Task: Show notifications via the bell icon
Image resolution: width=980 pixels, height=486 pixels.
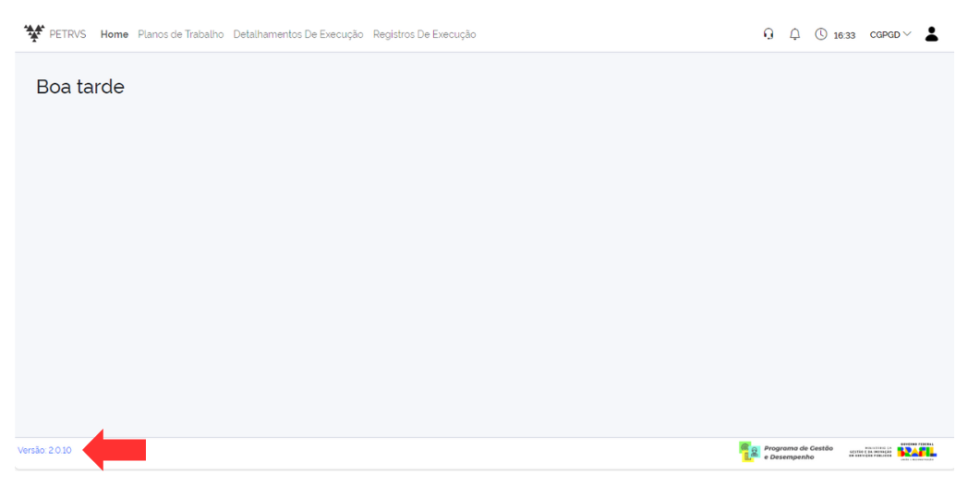Action: tap(794, 34)
